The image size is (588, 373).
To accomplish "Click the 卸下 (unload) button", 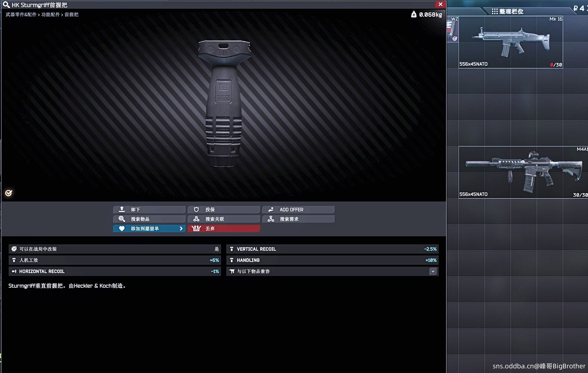I will 149,210.
